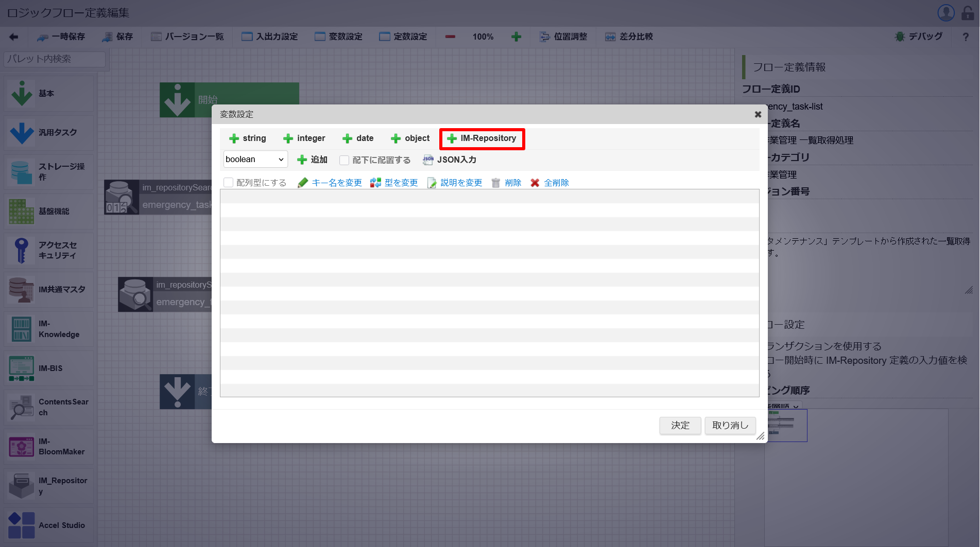Viewport: 980px width, 547px height.
Task: Click inside the empty variable list area
Action: tap(489, 293)
